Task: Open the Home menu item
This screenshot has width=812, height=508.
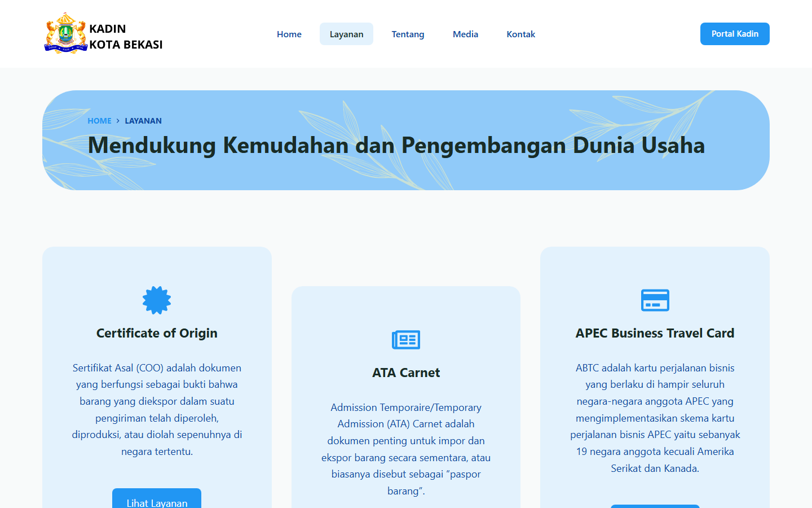Action: pos(289,34)
